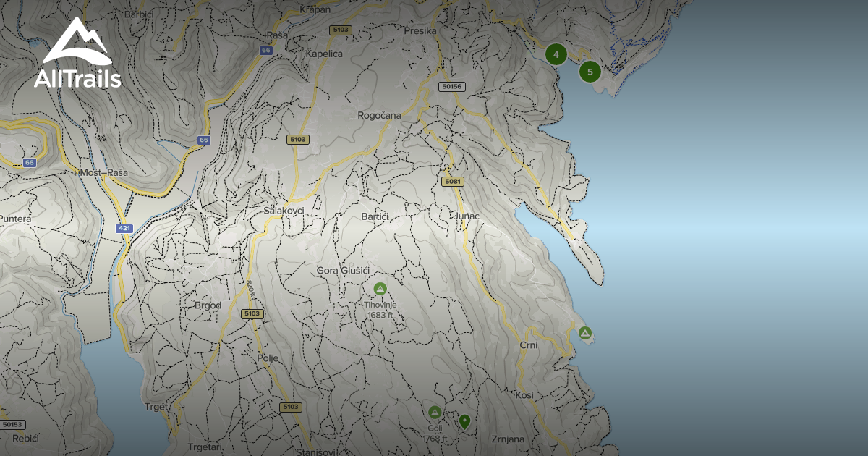Select the Zrnjana place label
This screenshot has width=868, height=456.
(507, 439)
